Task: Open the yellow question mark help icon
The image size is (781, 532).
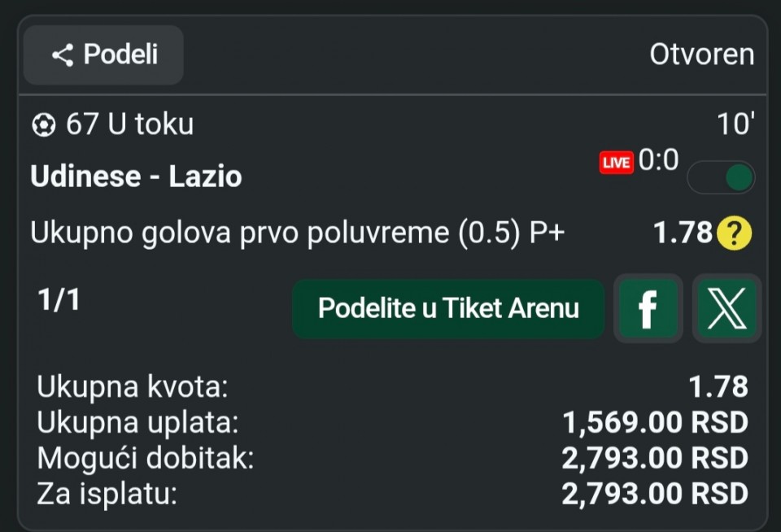Action: 735,234
